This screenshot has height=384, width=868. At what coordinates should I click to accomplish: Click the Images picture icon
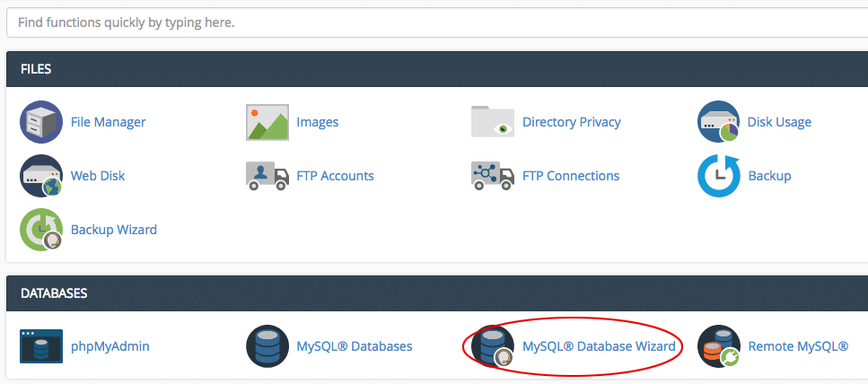point(267,122)
